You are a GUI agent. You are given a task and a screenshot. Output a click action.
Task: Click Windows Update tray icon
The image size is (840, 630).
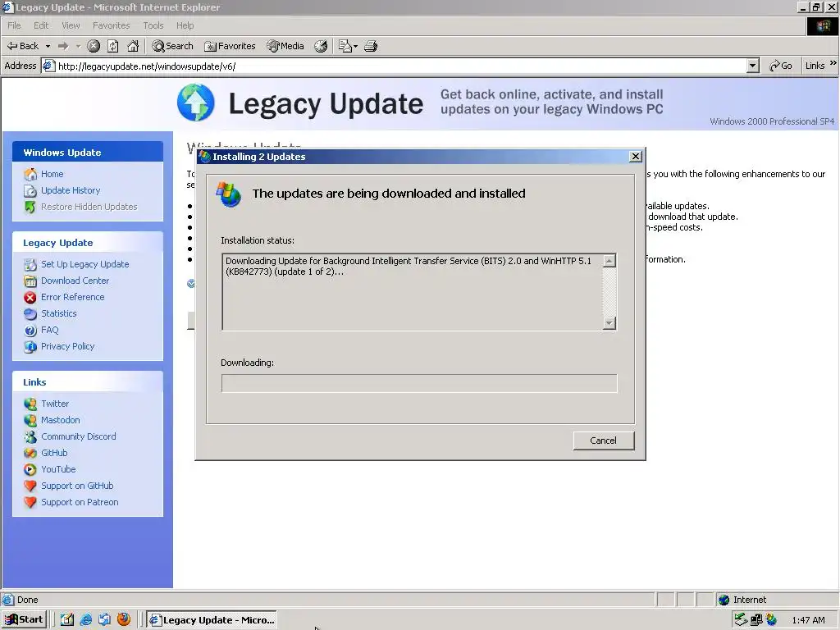pos(771,620)
